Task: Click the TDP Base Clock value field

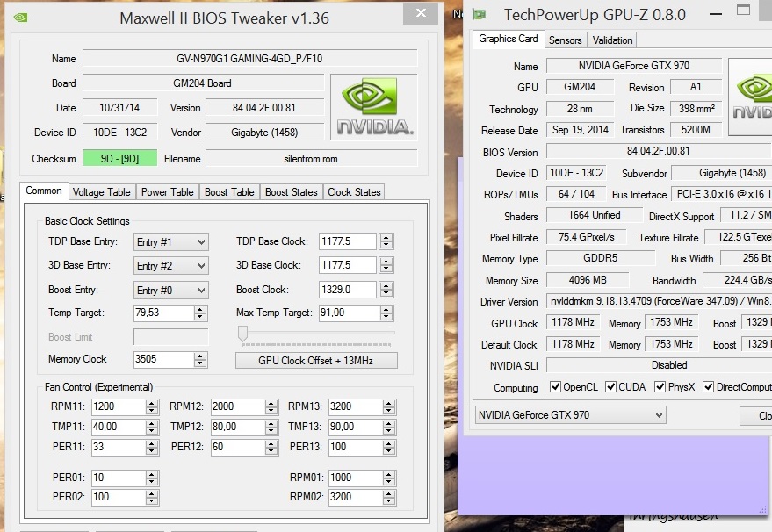Action: point(348,241)
